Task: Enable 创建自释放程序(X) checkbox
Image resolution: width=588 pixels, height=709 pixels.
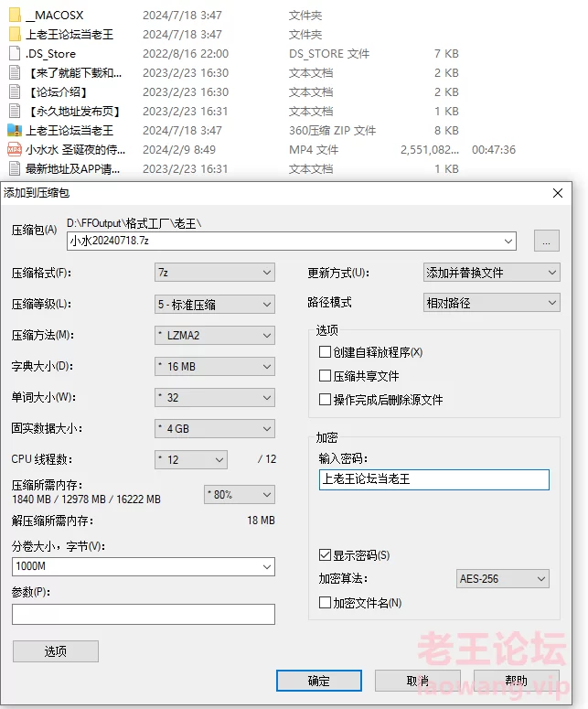Action: (325, 352)
